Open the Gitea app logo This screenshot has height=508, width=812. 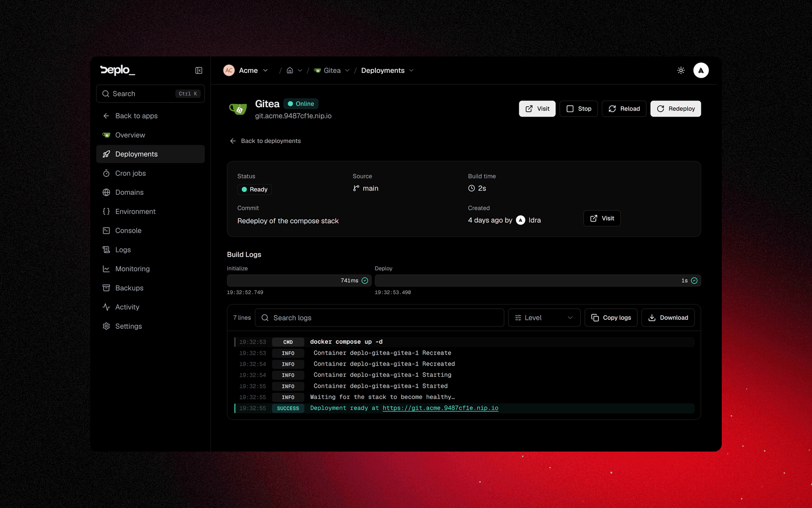click(238, 109)
